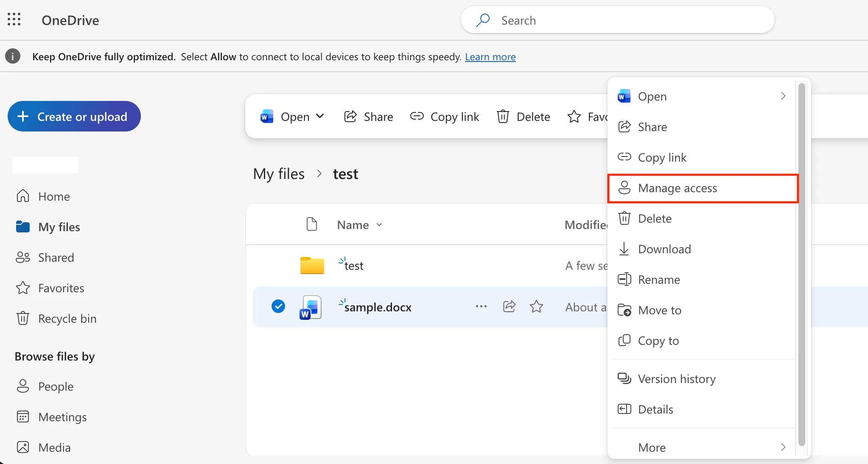
Task: Share sample.docx using the row icon
Action: click(509, 306)
